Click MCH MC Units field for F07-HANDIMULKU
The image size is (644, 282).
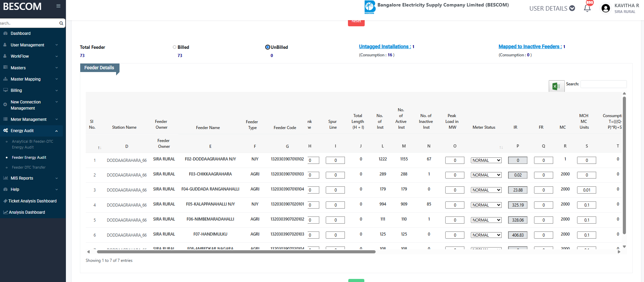coord(587,235)
